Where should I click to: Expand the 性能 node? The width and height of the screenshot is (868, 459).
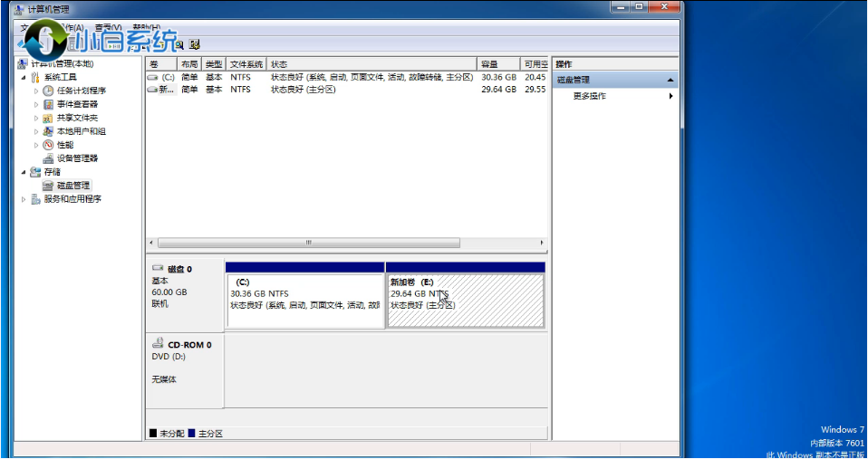tap(36, 145)
